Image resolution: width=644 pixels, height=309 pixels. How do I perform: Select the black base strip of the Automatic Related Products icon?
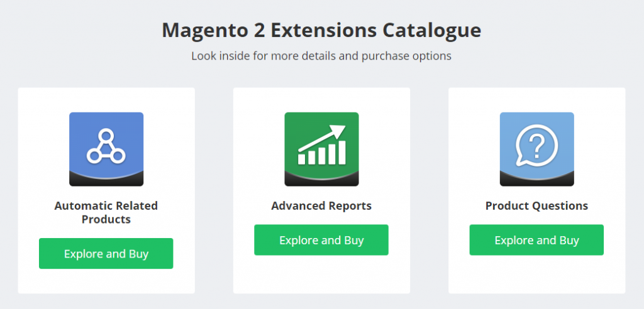click(106, 180)
